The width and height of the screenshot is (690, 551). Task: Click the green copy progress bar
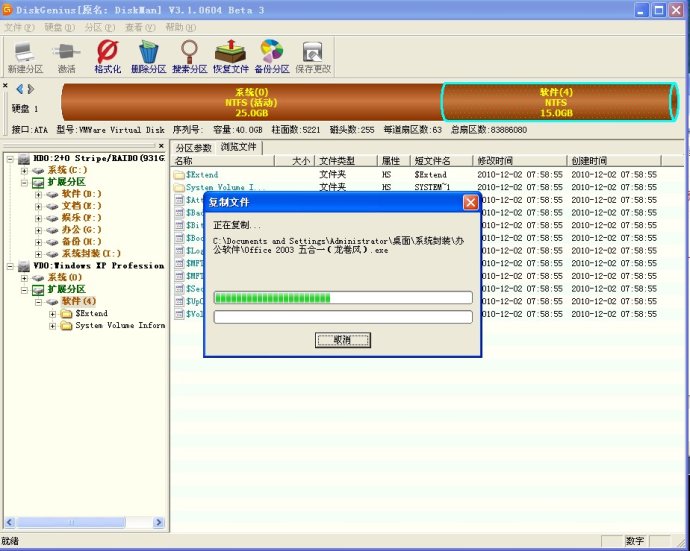click(343, 298)
